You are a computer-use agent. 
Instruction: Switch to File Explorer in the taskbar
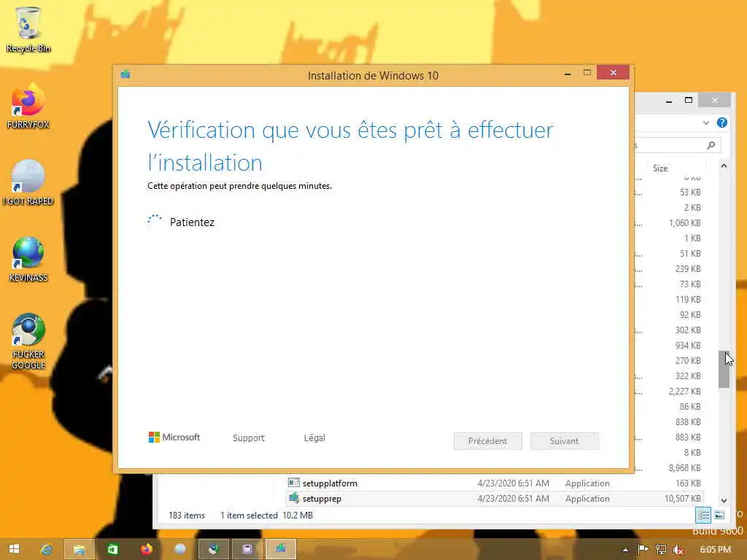tap(79, 549)
